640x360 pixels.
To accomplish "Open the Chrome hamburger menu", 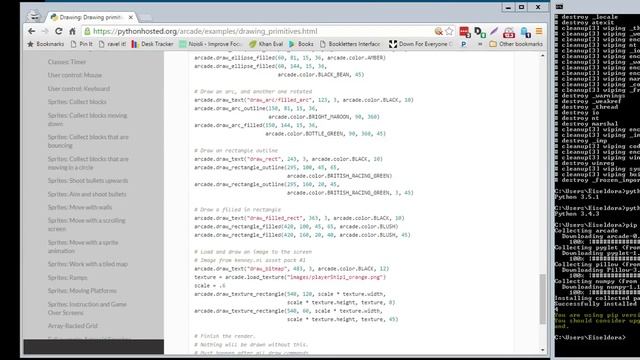I will click(539, 31).
